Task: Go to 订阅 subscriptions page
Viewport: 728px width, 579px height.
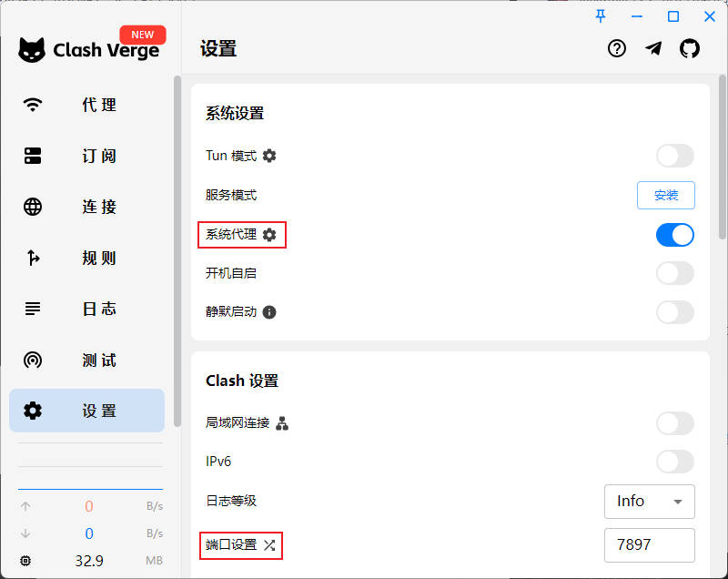Action: point(86,156)
